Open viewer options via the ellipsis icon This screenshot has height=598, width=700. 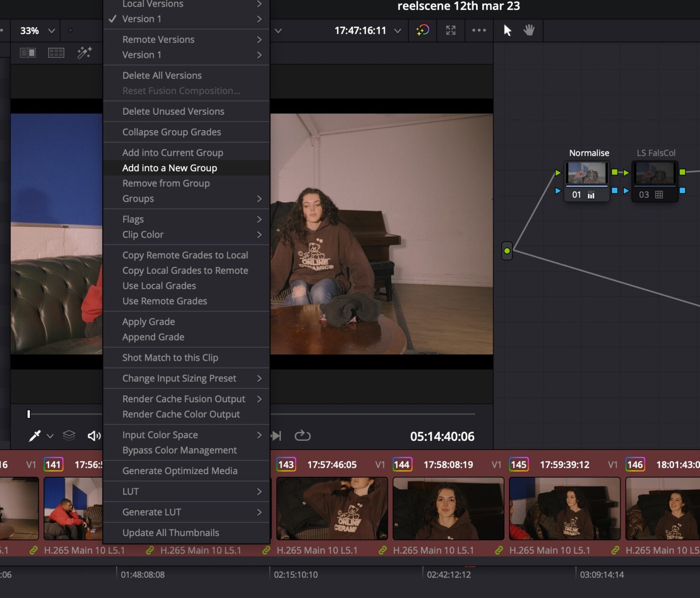(479, 31)
